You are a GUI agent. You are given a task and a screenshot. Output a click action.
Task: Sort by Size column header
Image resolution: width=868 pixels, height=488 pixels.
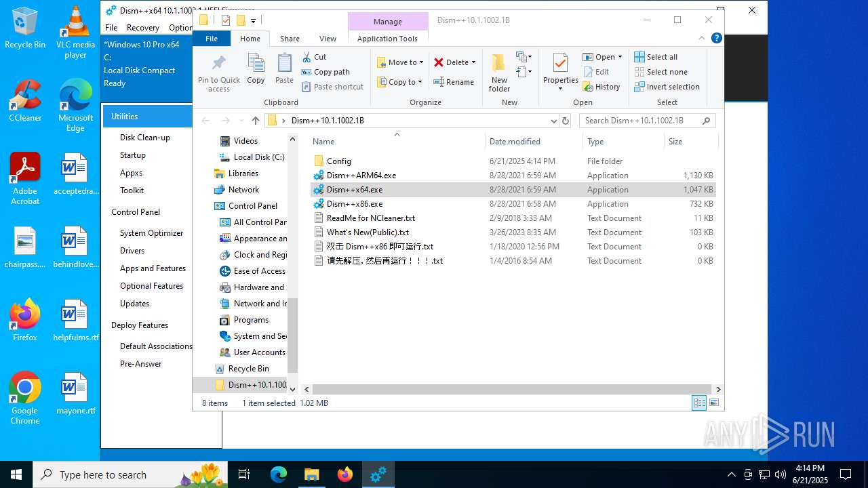690,142
